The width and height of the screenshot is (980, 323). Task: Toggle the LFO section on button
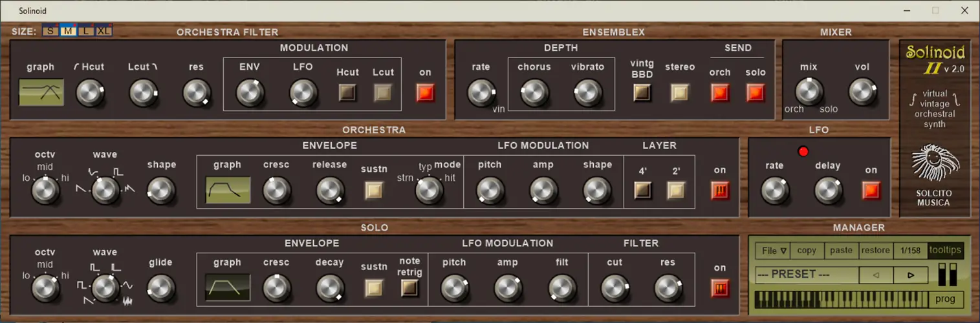[x=871, y=191]
